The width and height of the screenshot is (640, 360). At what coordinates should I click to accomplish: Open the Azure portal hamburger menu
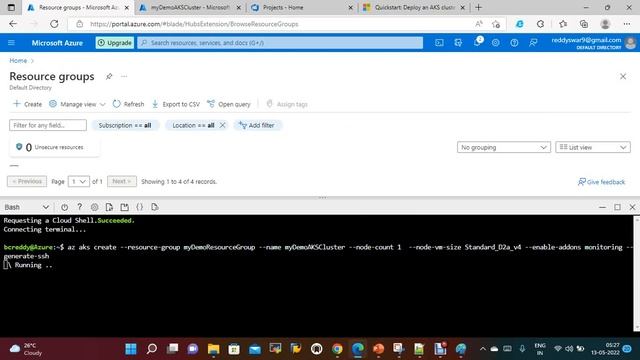point(11,43)
